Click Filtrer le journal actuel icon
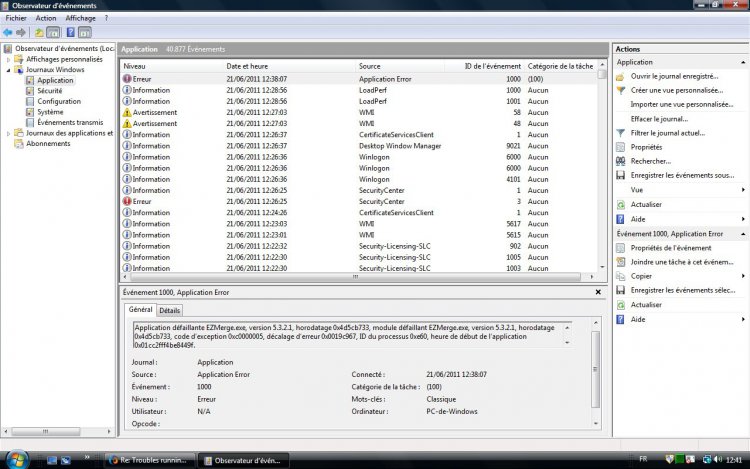750x469 pixels. [x=620, y=133]
